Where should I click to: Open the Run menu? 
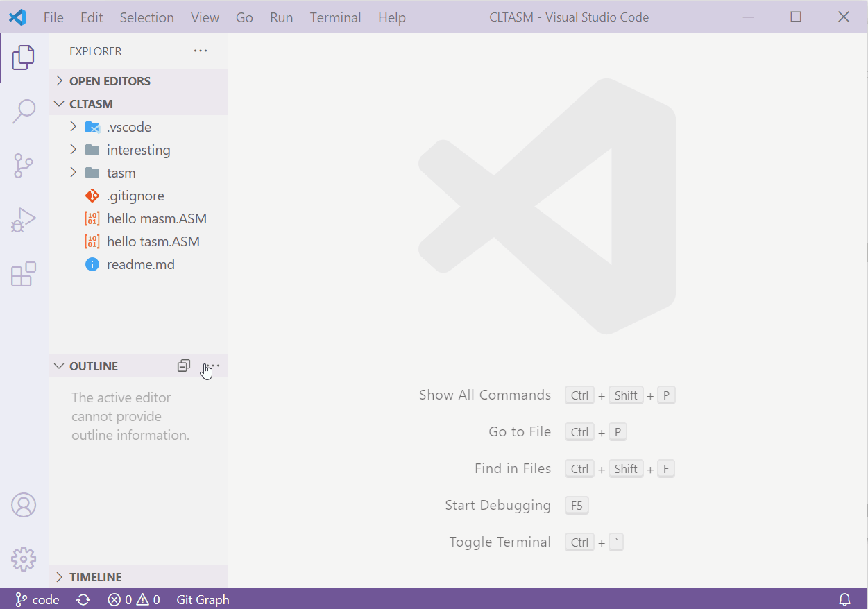tap(282, 17)
